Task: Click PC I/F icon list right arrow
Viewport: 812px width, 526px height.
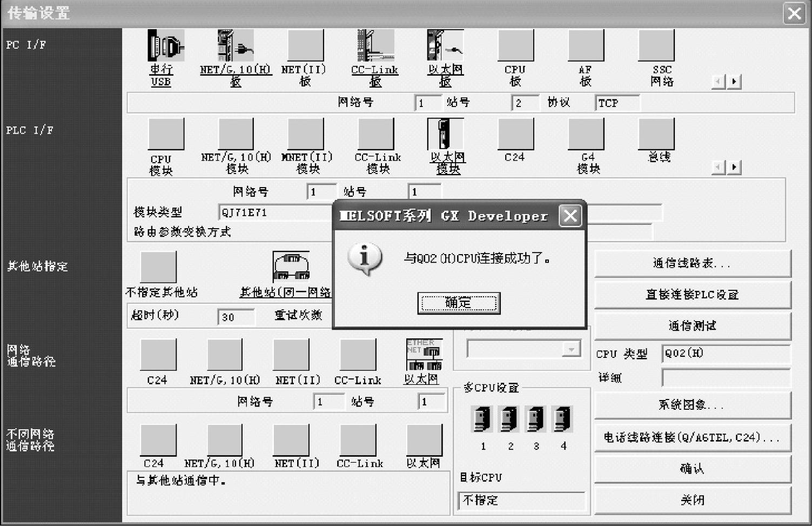Action: click(734, 82)
